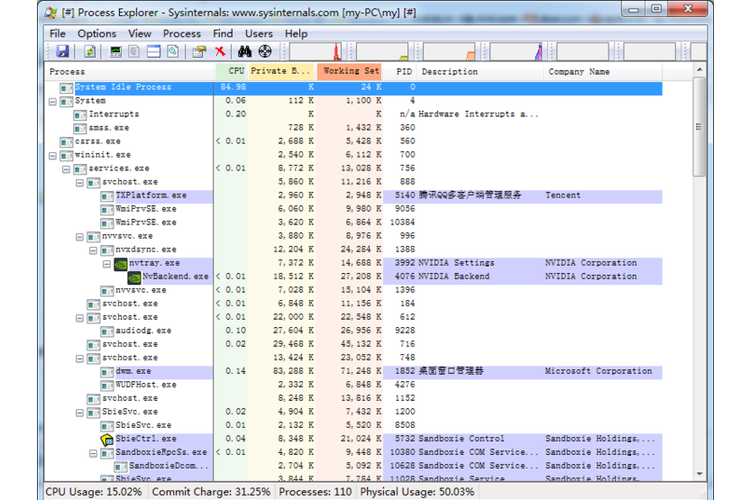Open the File menu

57,33
